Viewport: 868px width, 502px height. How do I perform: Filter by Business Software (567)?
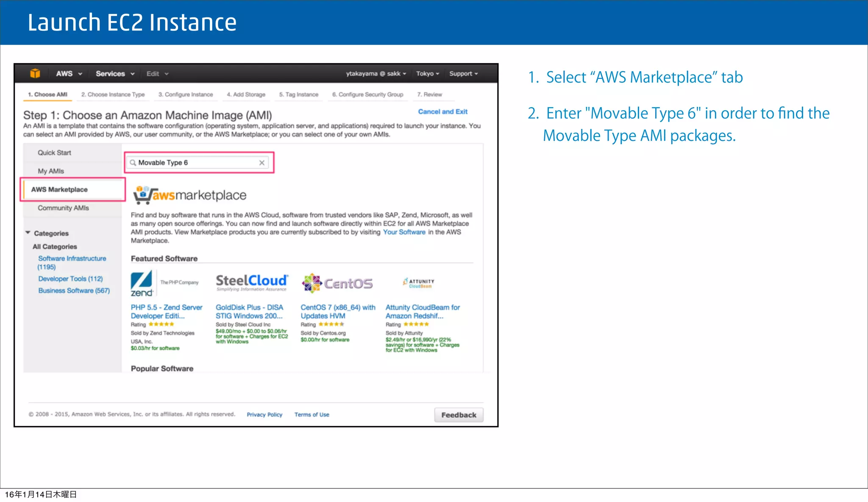pos(74,291)
